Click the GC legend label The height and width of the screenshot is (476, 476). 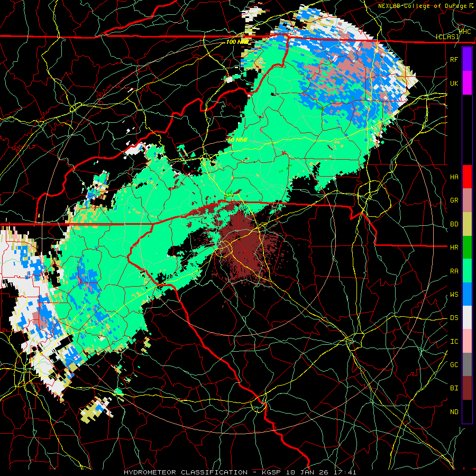[454, 365]
